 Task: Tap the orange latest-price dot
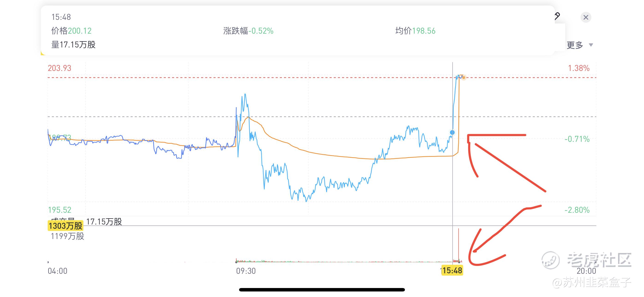(x=464, y=78)
